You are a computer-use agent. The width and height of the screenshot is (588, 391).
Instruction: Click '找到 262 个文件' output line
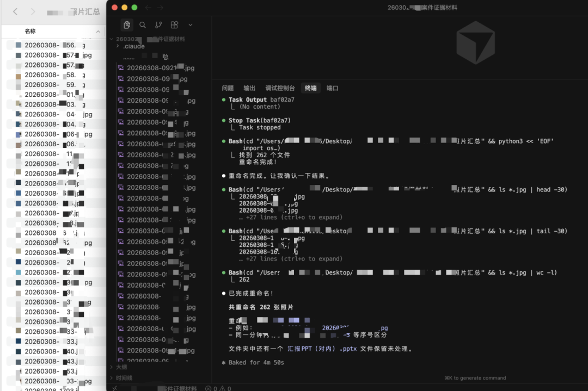[265, 155]
